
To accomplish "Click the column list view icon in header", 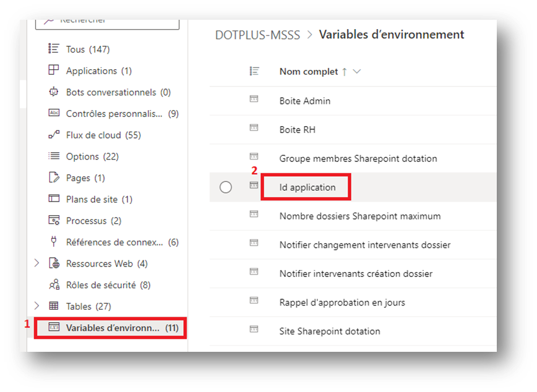I will (254, 72).
